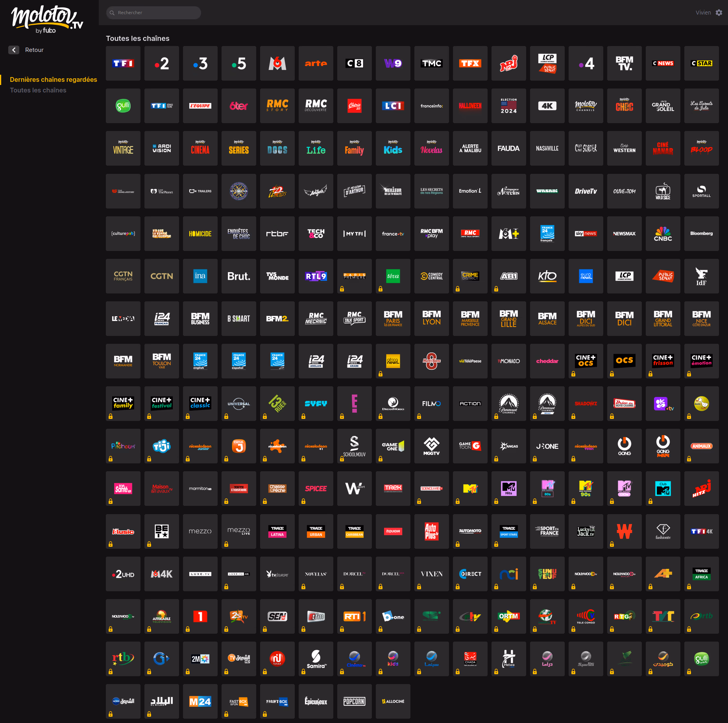
Task: Open the W9 channel tile
Action: [393, 63]
